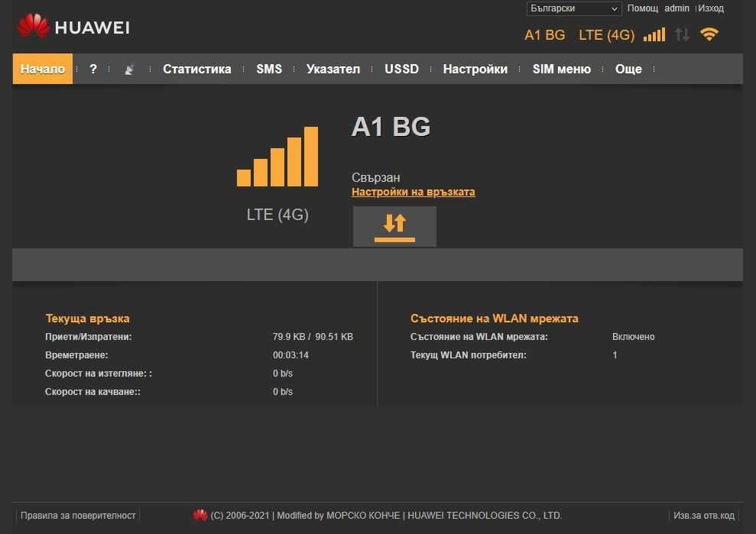Click the large orange signal bars graphic
756x534 pixels.
pos(277,157)
